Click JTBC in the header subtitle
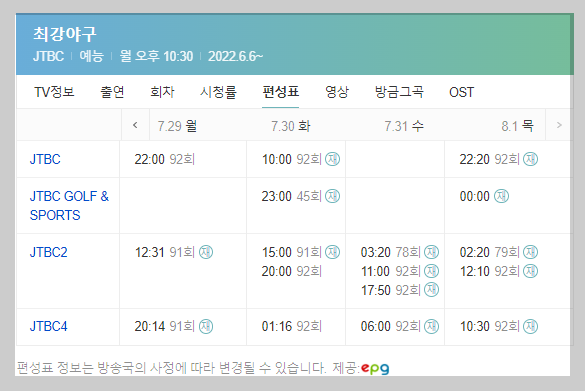The image size is (585, 391). tap(48, 56)
